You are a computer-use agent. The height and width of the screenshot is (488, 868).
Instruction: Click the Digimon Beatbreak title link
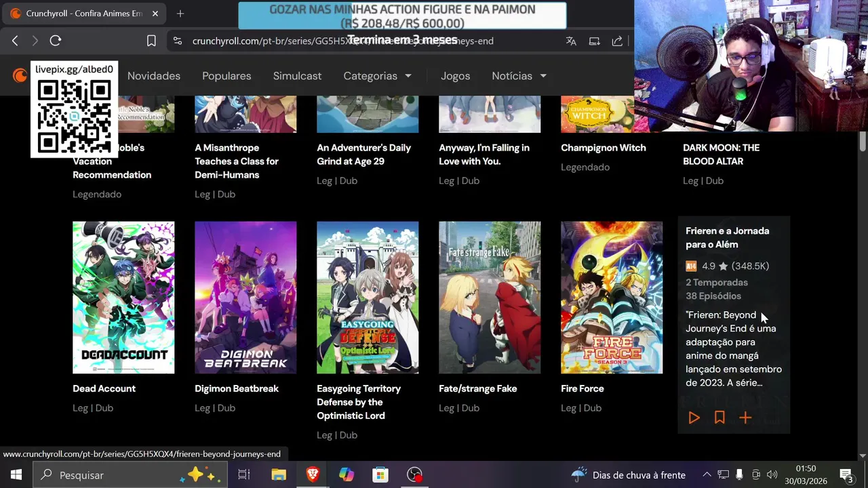[237, 388]
